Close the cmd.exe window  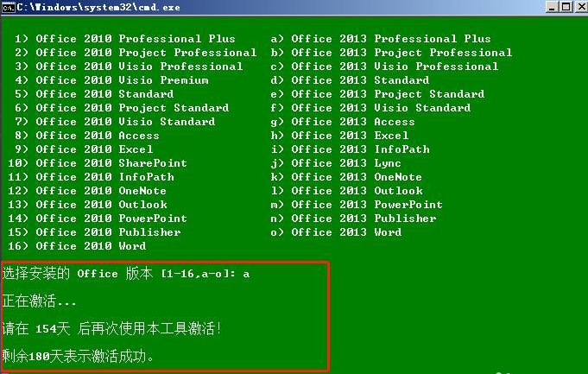point(579,7)
